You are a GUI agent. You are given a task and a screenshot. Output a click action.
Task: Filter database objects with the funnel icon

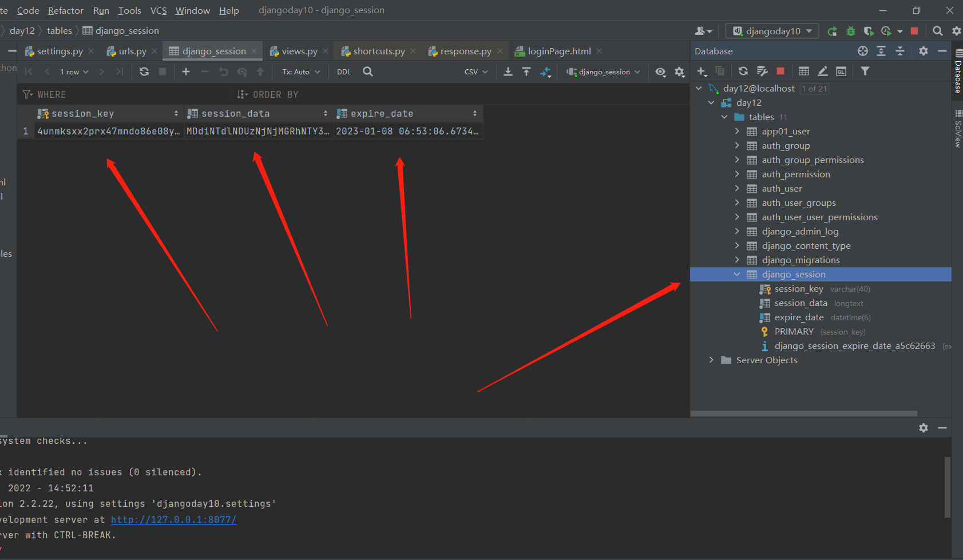[x=865, y=71]
